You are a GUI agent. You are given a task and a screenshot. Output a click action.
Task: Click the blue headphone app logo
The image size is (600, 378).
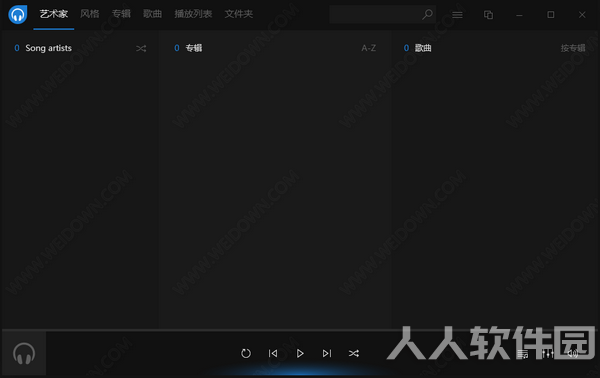click(x=18, y=15)
